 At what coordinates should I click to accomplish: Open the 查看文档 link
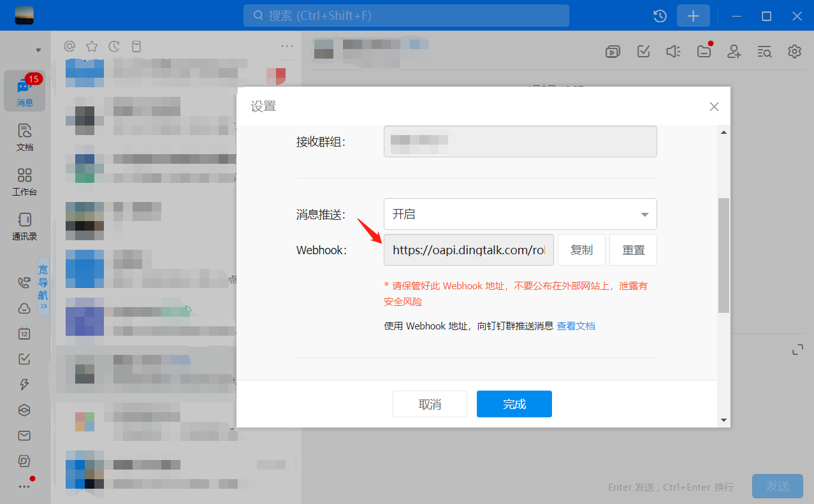(576, 326)
